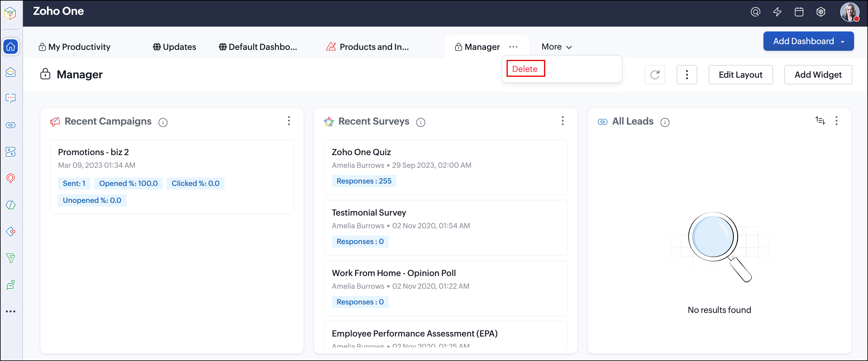This screenshot has width=868, height=361.
Task: Open the green signature sidebar icon
Action: tap(11, 285)
